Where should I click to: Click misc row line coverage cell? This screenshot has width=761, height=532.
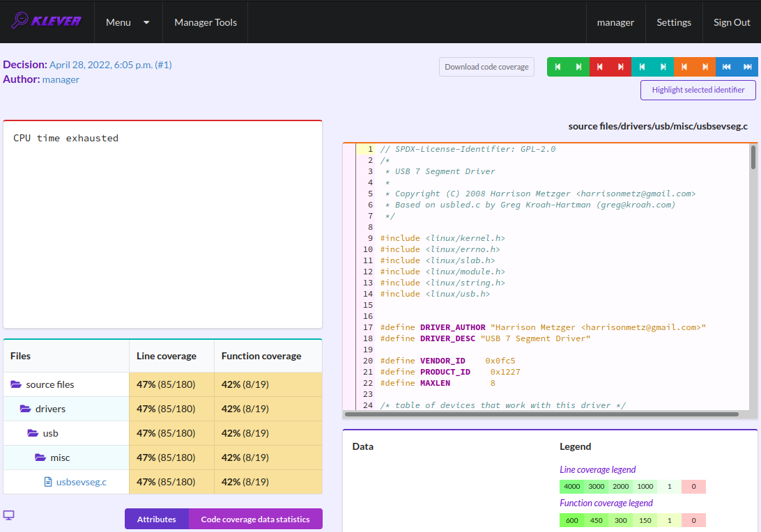(172, 457)
